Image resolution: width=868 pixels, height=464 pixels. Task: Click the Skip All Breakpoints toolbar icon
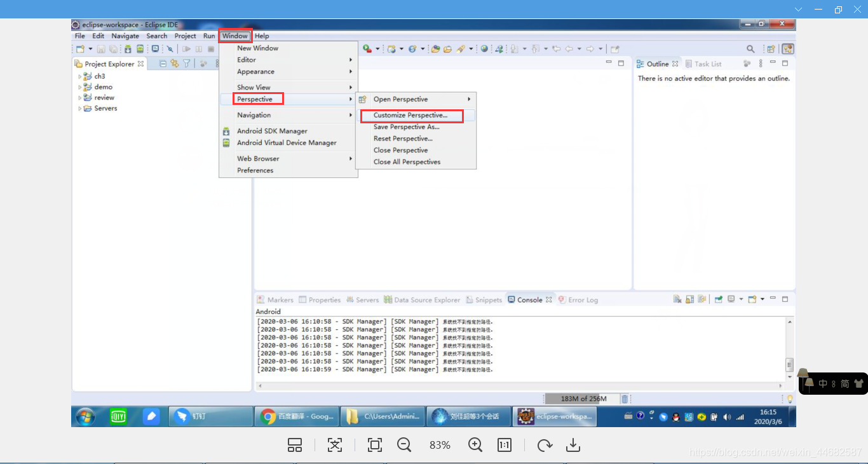170,49
